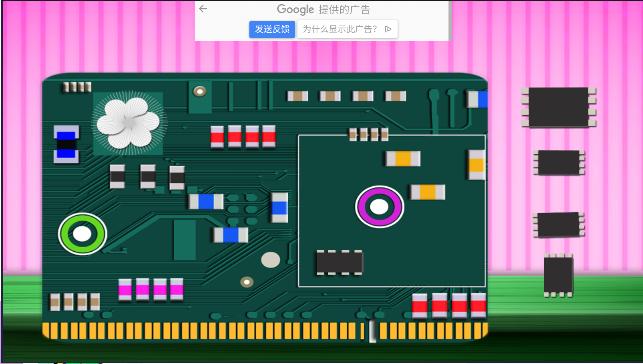Select the largest black chip on right
The width and height of the screenshot is (643, 364).
click(x=559, y=107)
